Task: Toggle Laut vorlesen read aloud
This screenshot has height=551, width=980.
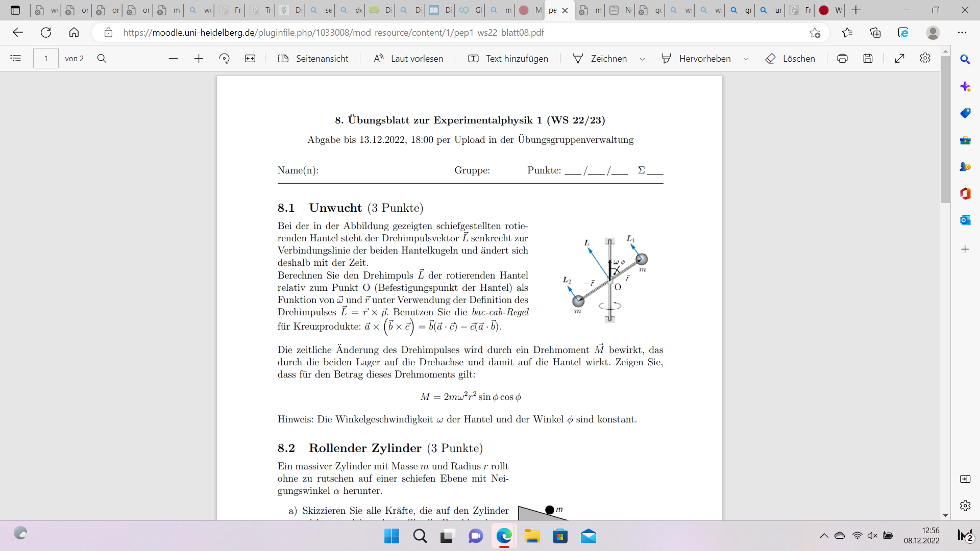Action: 408,59
